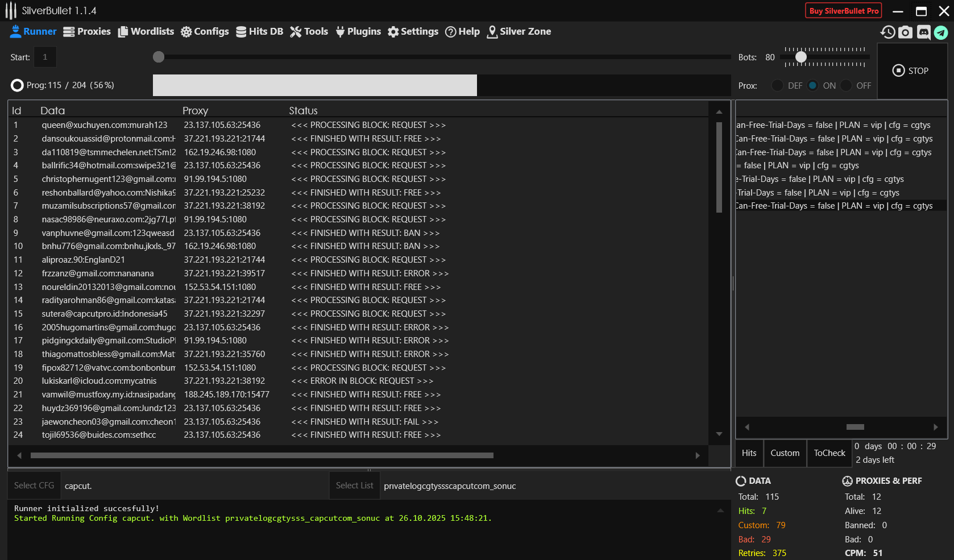Click the job progress bar
The height and width of the screenshot is (560, 954).
pos(442,85)
